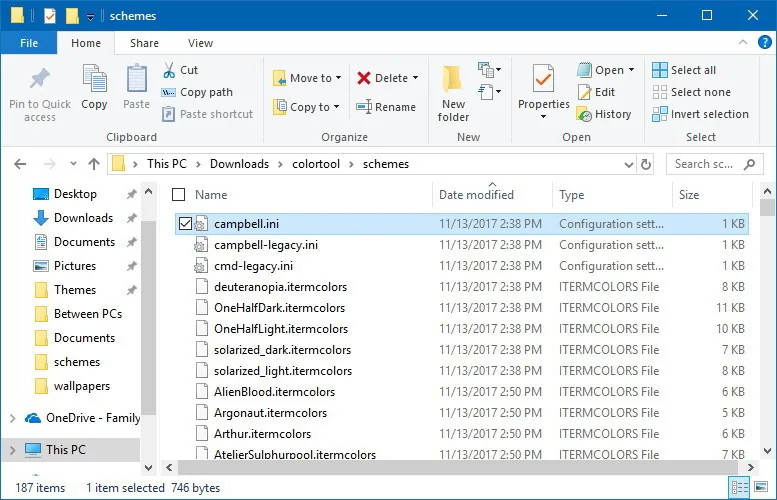Expand This PC in the navigation pane

(12, 450)
